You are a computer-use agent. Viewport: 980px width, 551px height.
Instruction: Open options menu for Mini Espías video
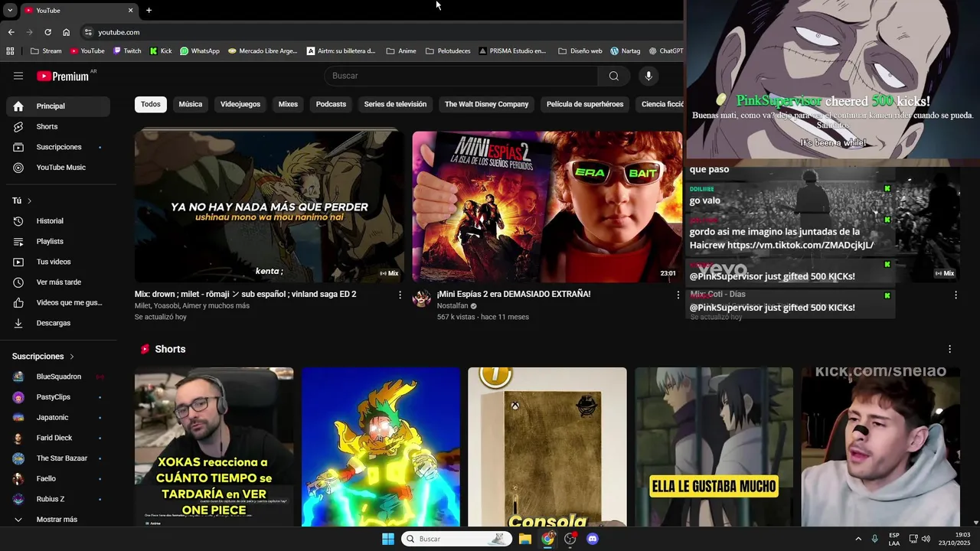click(x=678, y=295)
